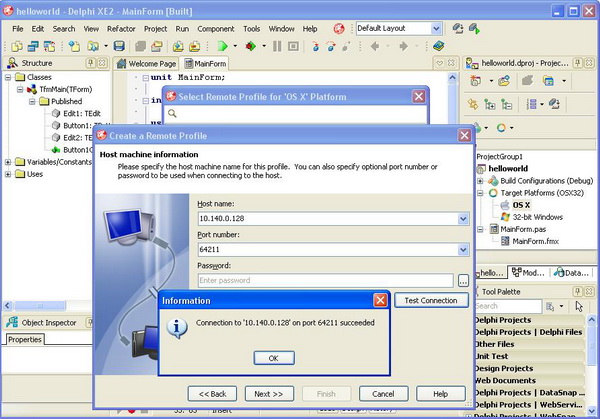Pin the Tool Palette panel
Image resolution: width=600 pixels, height=419 pixels.
pyautogui.click(x=578, y=292)
